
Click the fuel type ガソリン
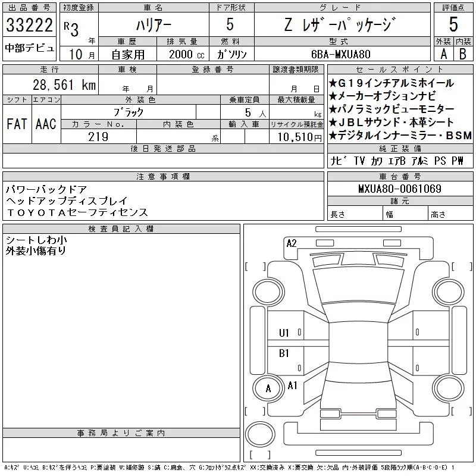[x=231, y=54]
